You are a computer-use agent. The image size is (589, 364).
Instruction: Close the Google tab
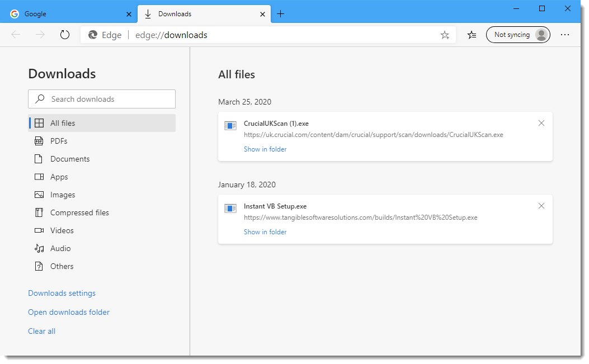click(129, 15)
